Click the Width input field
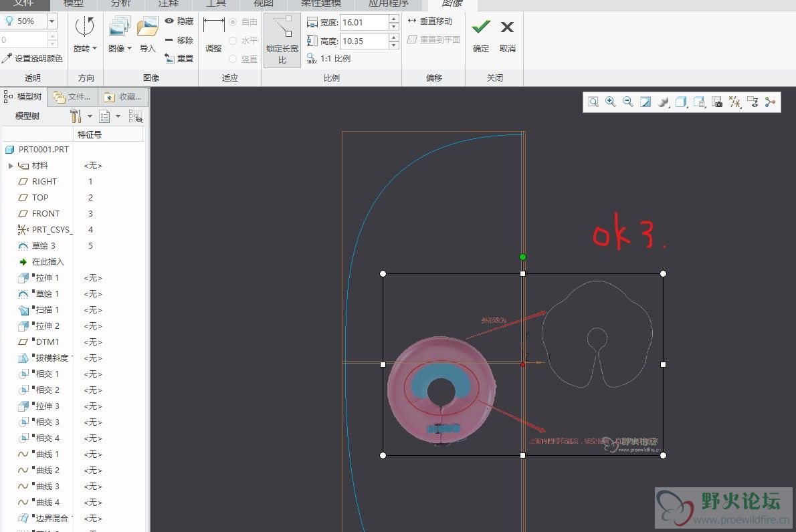Image resolution: width=796 pixels, height=532 pixels. click(364, 22)
